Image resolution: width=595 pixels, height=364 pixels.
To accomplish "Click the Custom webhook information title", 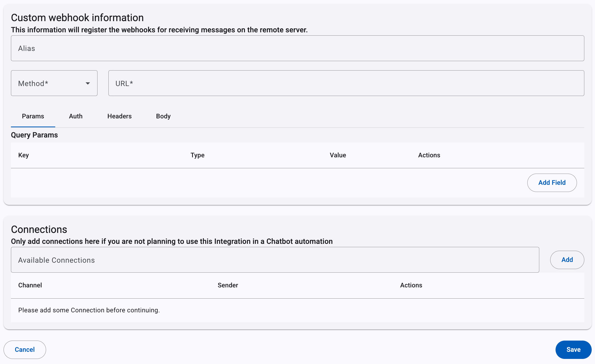I will (x=77, y=18).
